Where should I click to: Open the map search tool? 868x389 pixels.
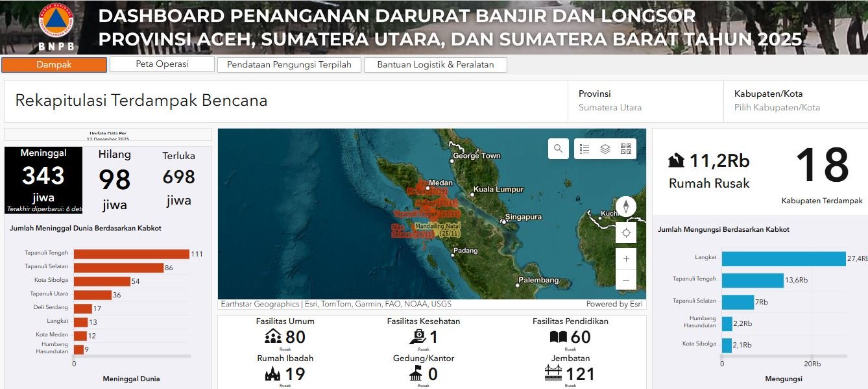click(558, 149)
